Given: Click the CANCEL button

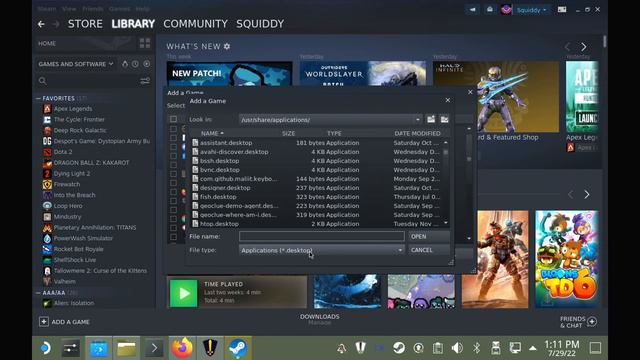Looking at the screenshot, I should 429,250.
